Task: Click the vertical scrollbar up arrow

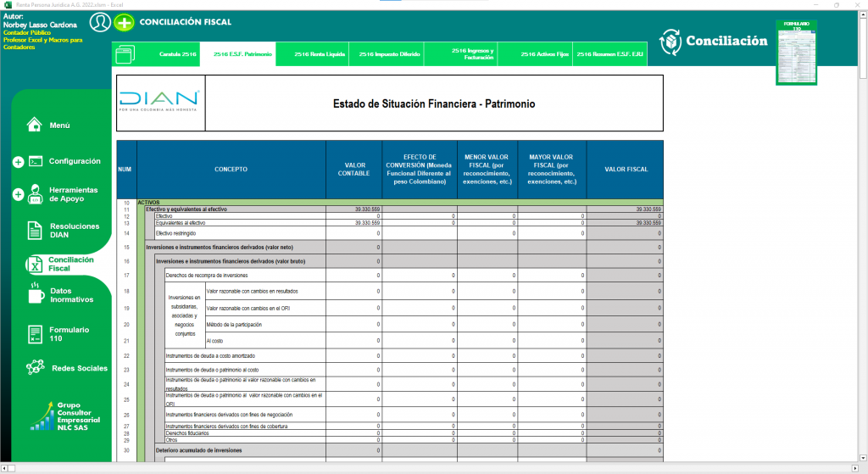Action: (x=862, y=15)
